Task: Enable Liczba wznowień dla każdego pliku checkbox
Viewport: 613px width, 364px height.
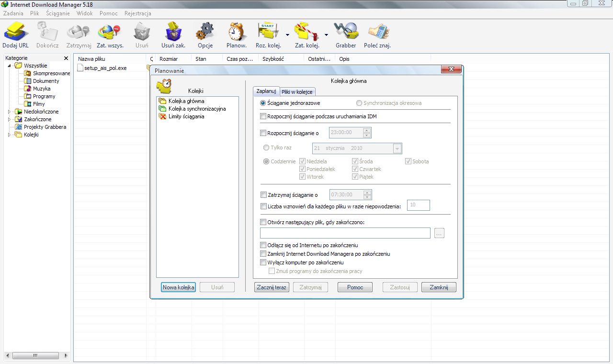Action: click(263, 206)
